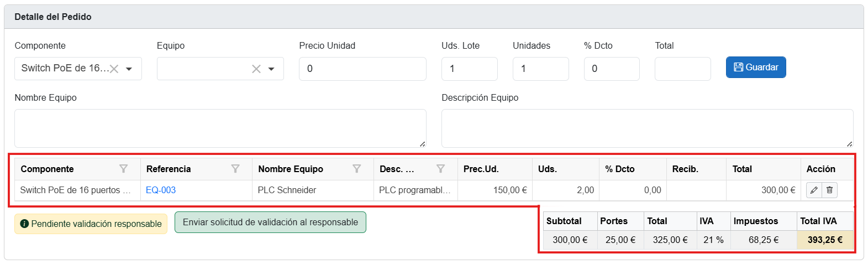Click the % Dcto input field
868x264 pixels.
click(612, 69)
